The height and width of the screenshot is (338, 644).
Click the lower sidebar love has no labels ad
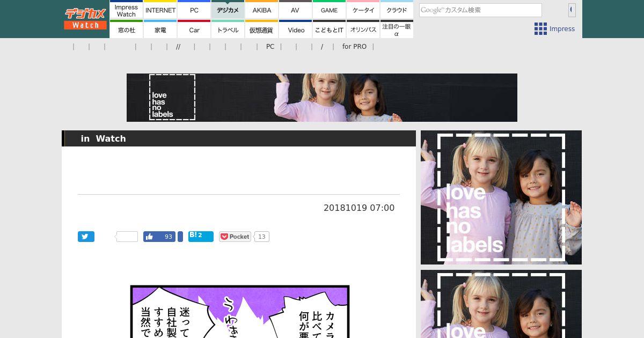click(501, 304)
